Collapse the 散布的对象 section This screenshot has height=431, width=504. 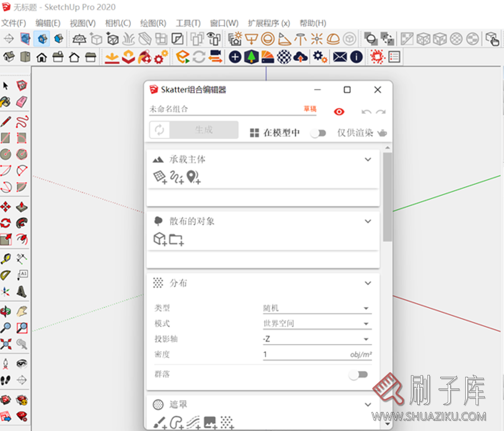point(368,221)
